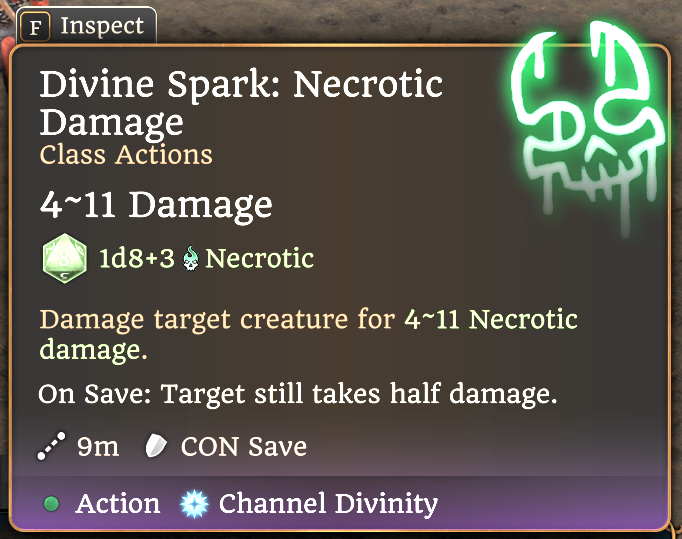This screenshot has width=682, height=539.
Task: Click the F key hint icon
Action: pyautogui.click(x=35, y=27)
